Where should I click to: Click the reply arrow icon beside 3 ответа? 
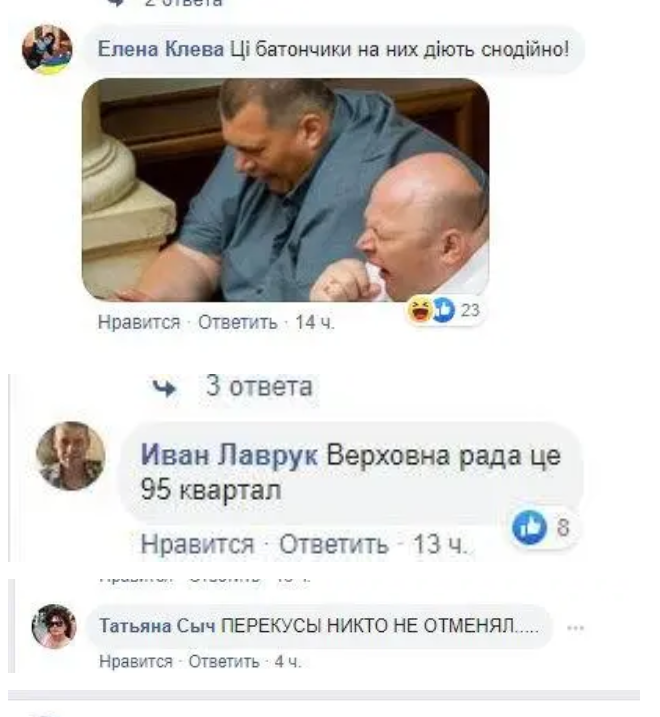[164, 388]
